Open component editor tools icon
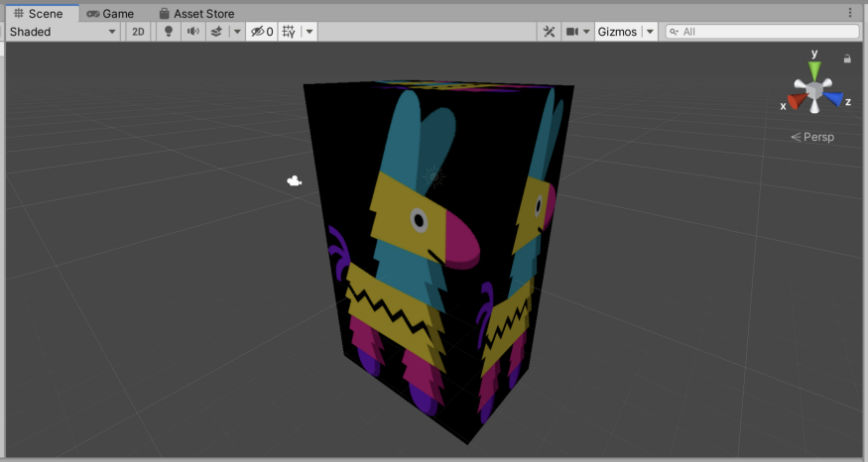The height and width of the screenshot is (462, 868). click(x=550, y=32)
